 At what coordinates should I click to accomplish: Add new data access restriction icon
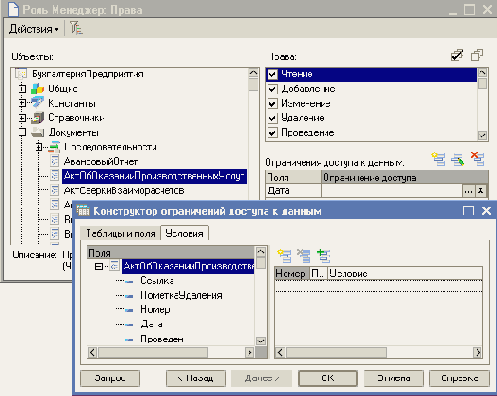[x=438, y=159]
